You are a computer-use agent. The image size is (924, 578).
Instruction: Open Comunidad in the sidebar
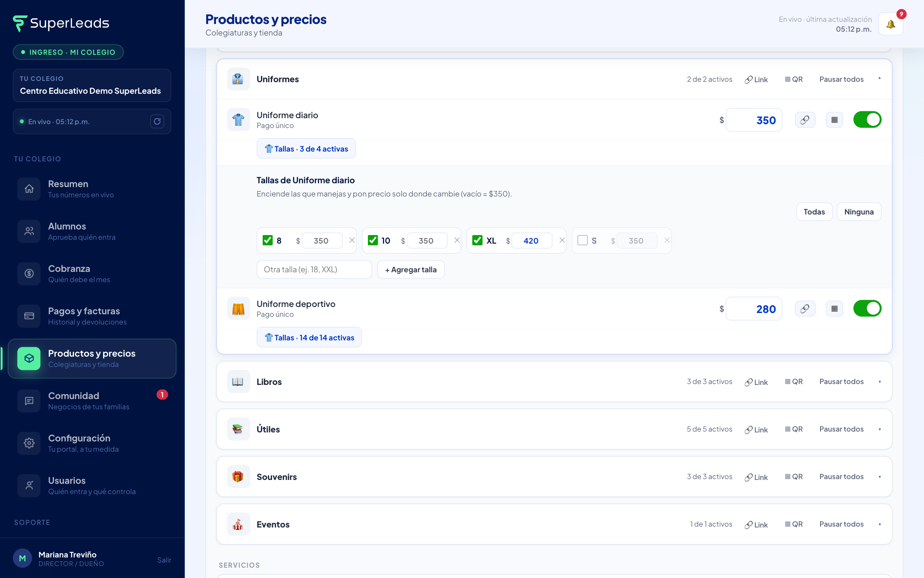92,401
